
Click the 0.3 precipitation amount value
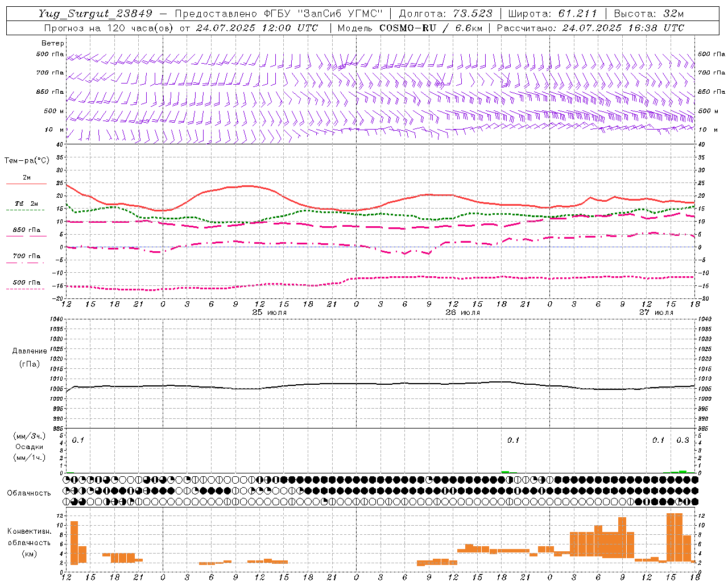(682, 440)
